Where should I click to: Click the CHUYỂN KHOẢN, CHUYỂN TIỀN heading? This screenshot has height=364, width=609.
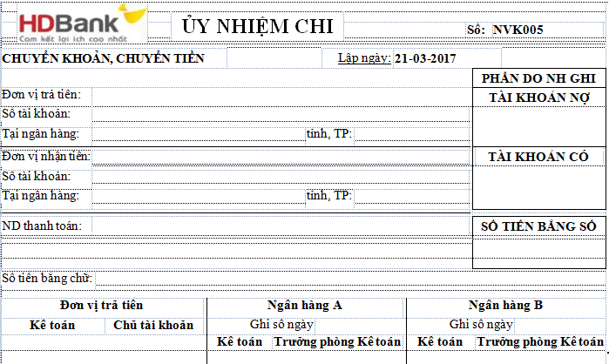(104, 59)
